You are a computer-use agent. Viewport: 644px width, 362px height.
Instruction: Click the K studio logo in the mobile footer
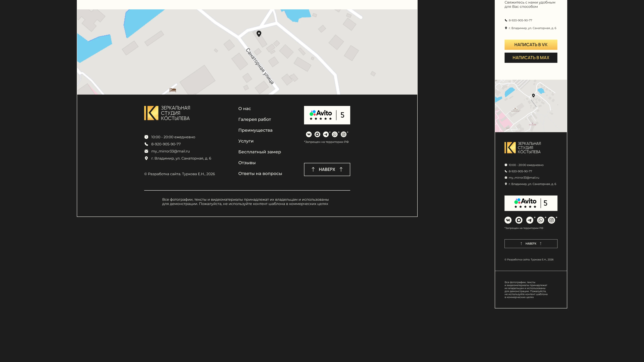[x=523, y=148]
